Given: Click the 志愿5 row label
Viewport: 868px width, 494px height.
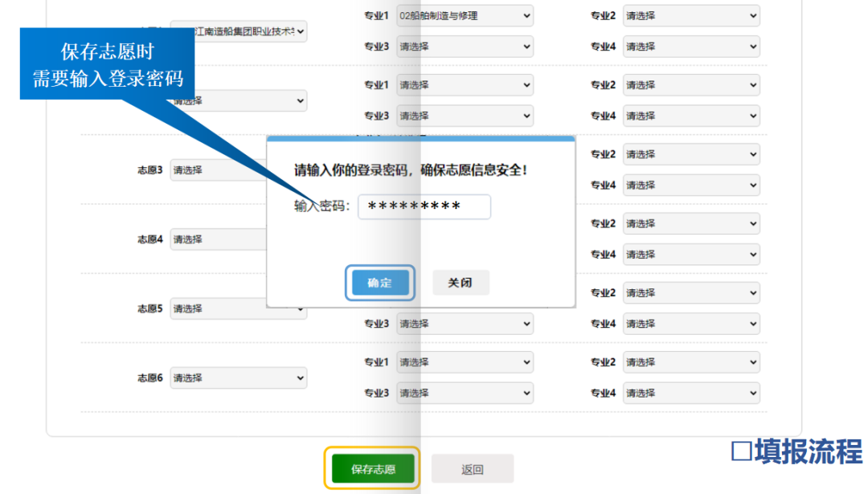Looking at the screenshot, I should pos(150,308).
